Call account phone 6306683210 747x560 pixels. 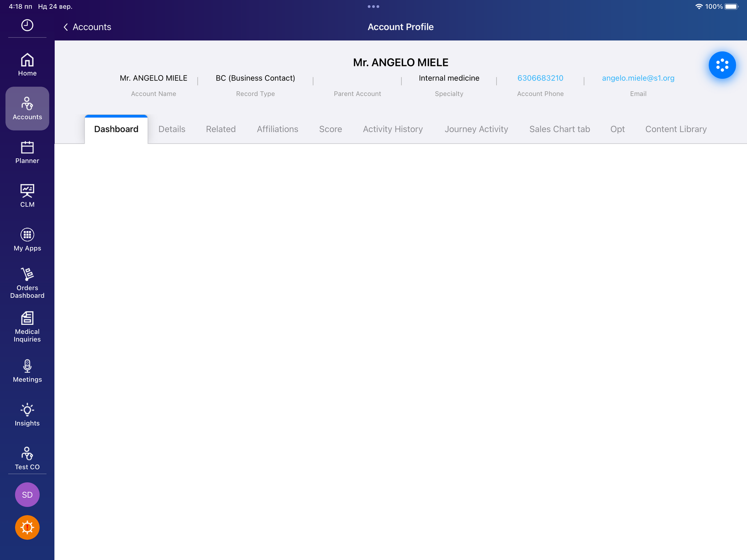pyautogui.click(x=540, y=78)
